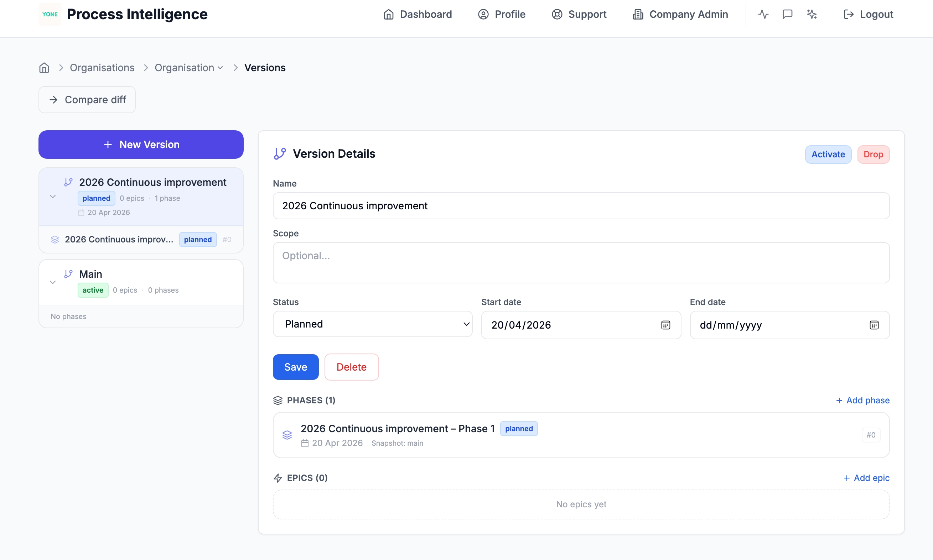The width and height of the screenshot is (933, 560).
Task: Click the Snapshot: main text
Action: 397,443
